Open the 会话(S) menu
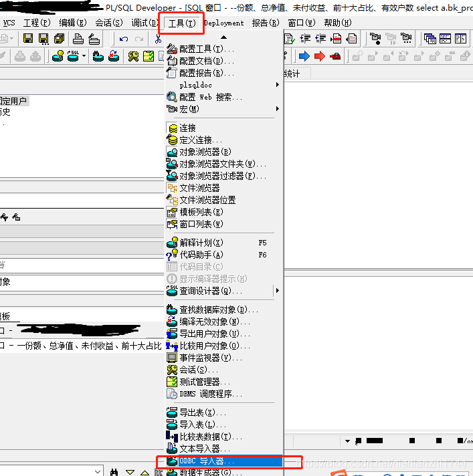Screen dimensions: 473x476 tap(109, 23)
